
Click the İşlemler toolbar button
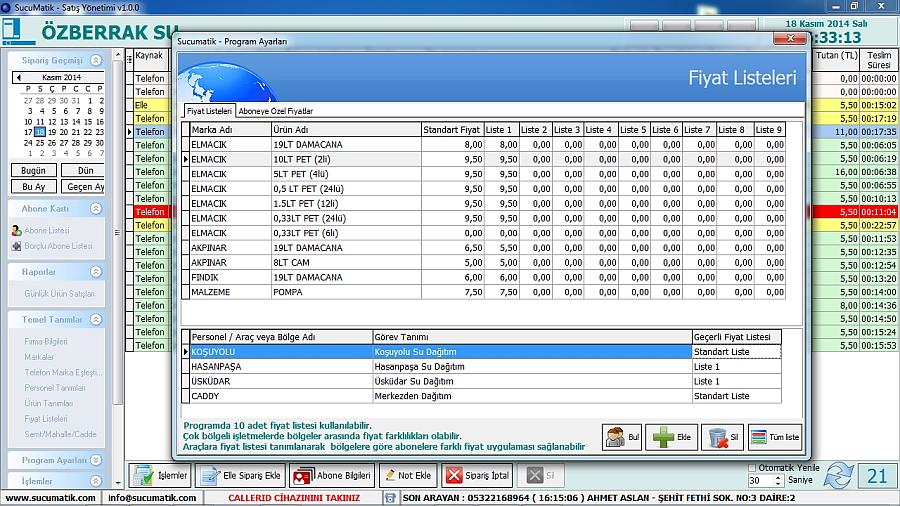coord(159,476)
